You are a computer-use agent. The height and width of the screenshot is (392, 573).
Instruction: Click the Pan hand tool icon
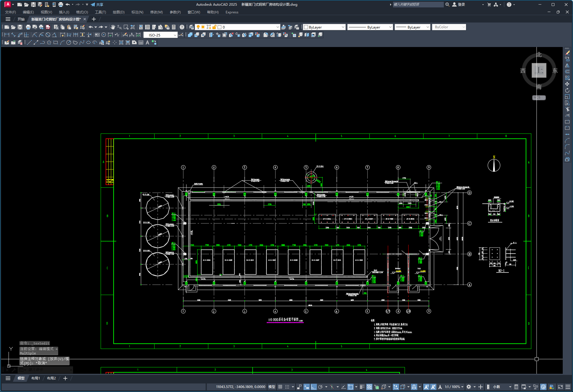pos(113,27)
